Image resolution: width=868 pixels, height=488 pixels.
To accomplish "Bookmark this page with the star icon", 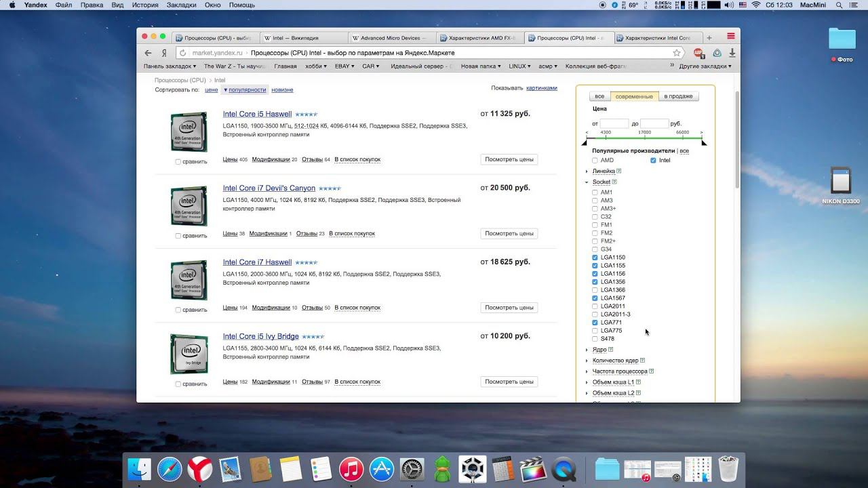I will pyautogui.click(x=677, y=53).
